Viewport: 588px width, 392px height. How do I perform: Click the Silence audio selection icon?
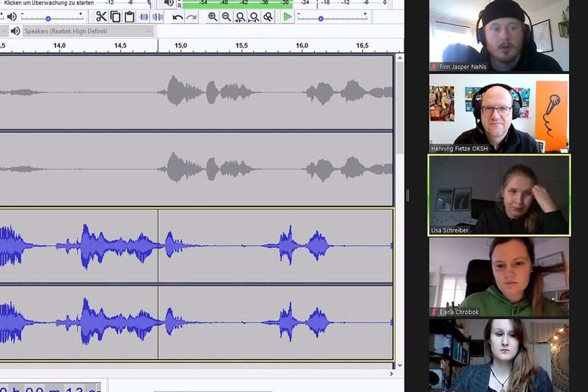click(157, 17)
